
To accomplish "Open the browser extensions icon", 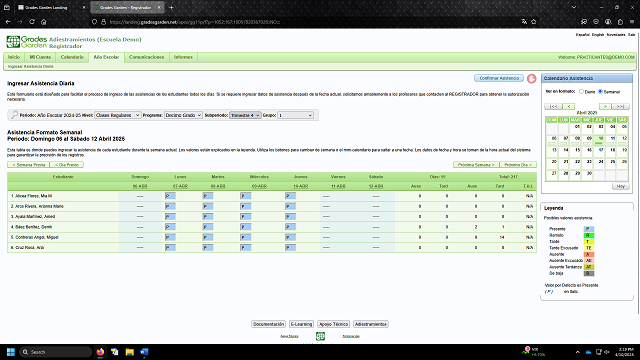I will tap(620, 22).
